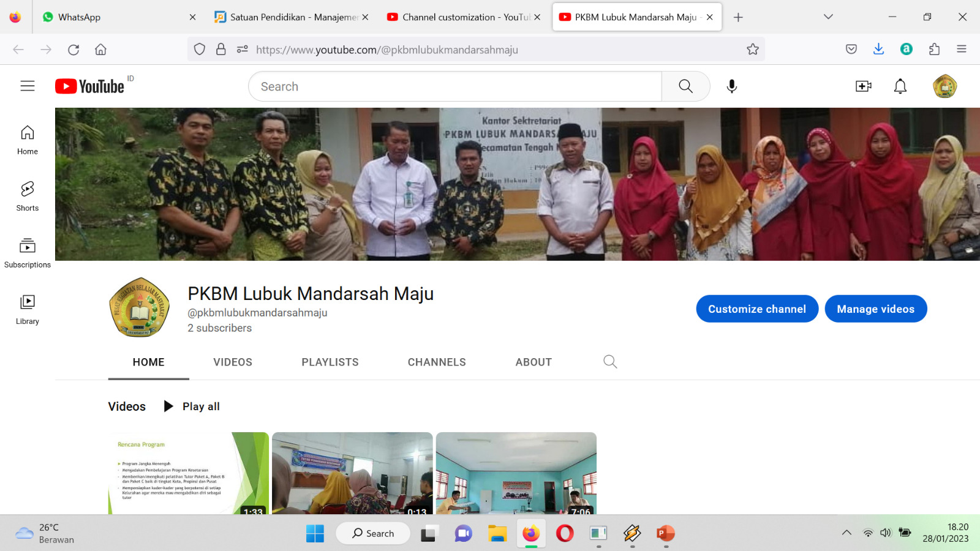Open Opera browser from taskbar

click(x=565, y=533)
